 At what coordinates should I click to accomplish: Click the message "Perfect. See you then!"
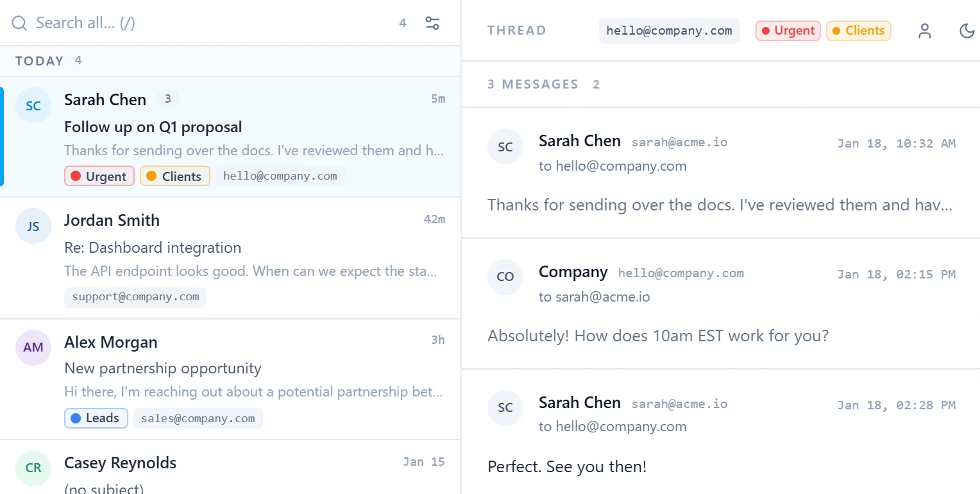tap(567, 466)
